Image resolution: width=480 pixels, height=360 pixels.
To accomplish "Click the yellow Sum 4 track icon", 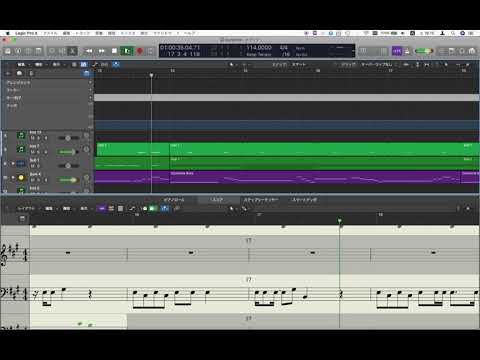I will [x=21, y=178].
